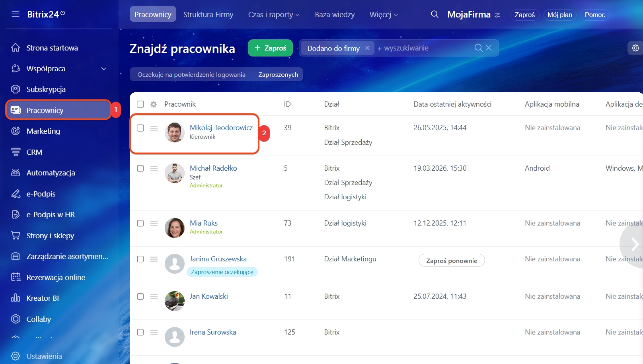Expand the Więcej menu
Screen dimensions: 643x364
click(x=383, y=15)
